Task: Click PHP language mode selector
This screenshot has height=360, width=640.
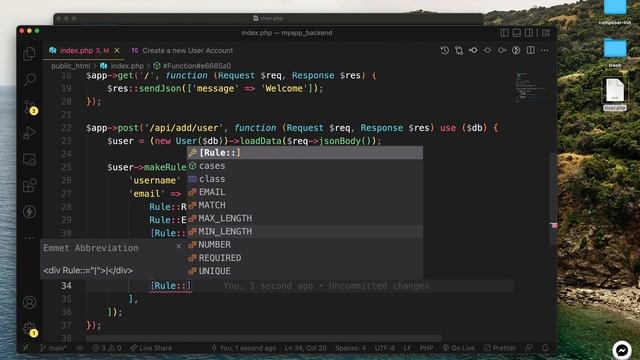Action: pyautogui.click(x=427, y=348)
